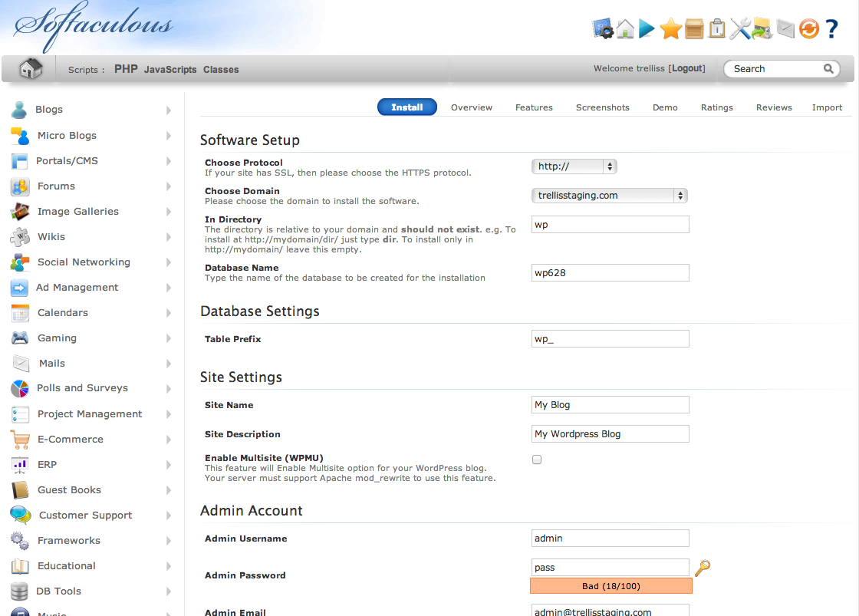Screen dimensions: 859x616
Task: Open the Choose Protocol http:// dropdown
Action: click(574, 166)
